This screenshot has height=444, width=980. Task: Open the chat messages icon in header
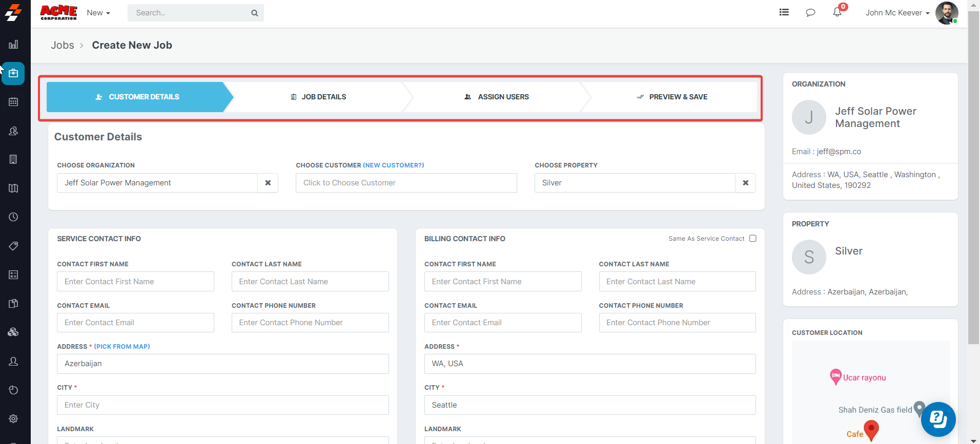pyautogui.click(x=810, y=13)
